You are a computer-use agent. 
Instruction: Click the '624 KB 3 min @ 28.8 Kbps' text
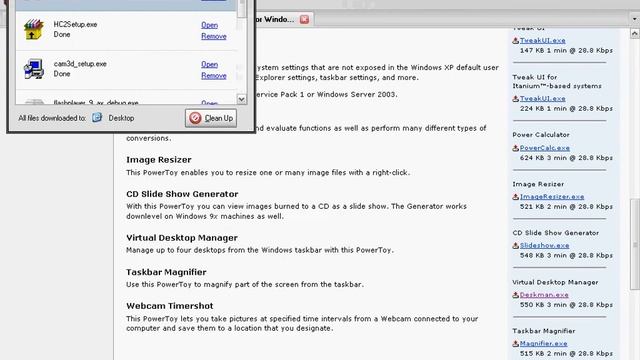click(x=566, y=158)
